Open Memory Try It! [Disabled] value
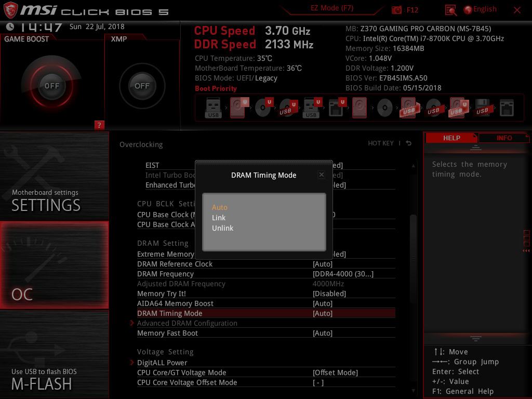 329,294
